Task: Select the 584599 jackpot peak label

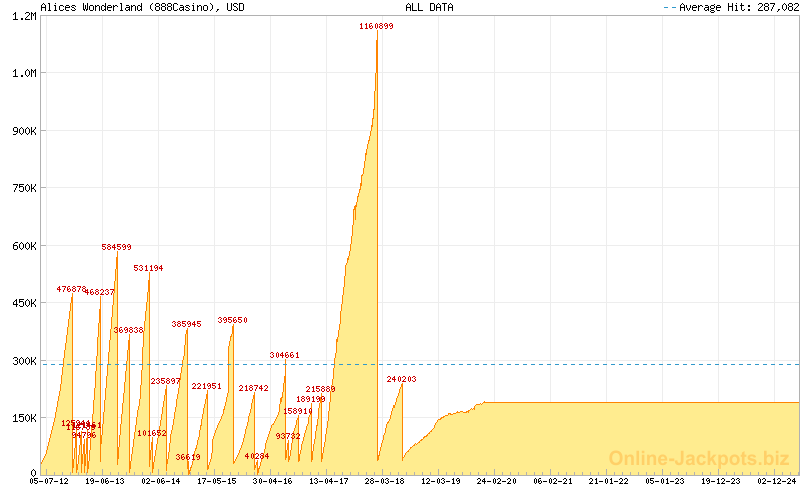Action: 116,247
